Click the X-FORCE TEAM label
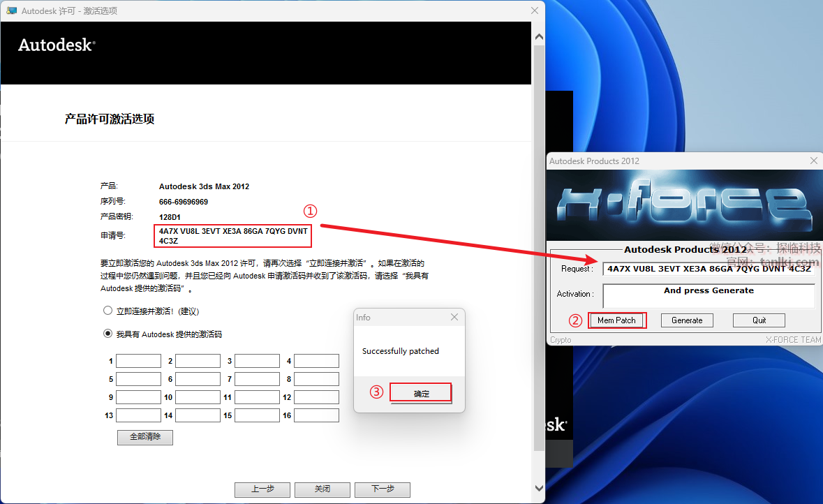The image size is (823, 504). click(793, 340)
